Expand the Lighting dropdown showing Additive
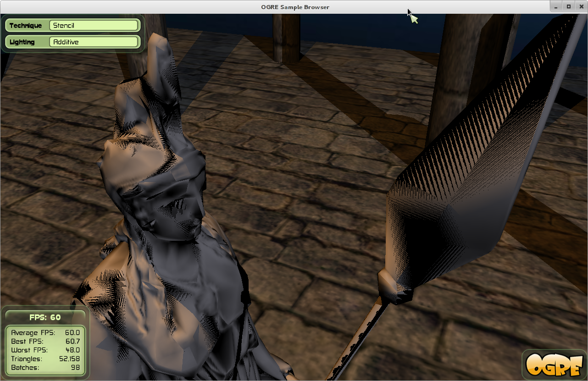 click(x=94, y=42)
